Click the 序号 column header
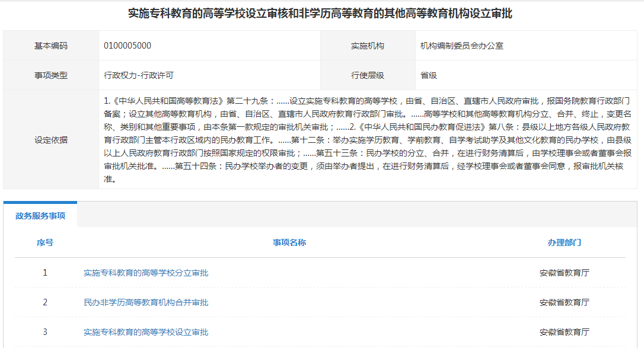This screenshot has width=644, height=348. click(45, 242)
